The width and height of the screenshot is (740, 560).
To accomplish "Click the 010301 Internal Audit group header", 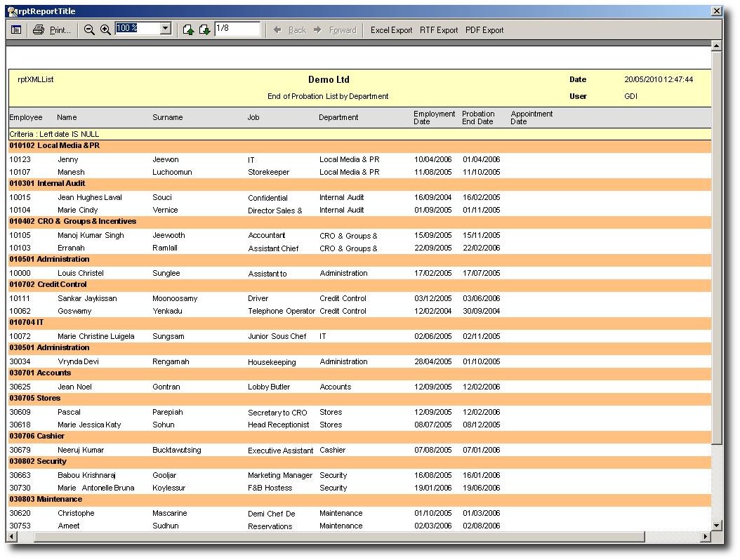I will tap(49, 184).
